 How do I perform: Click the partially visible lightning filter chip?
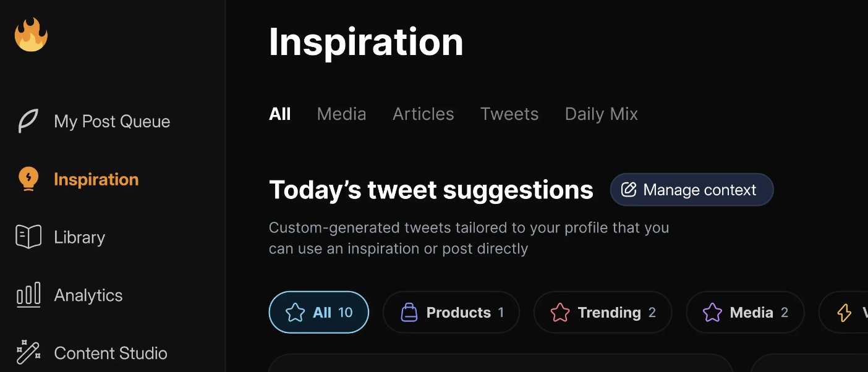(x=846, y=313)
